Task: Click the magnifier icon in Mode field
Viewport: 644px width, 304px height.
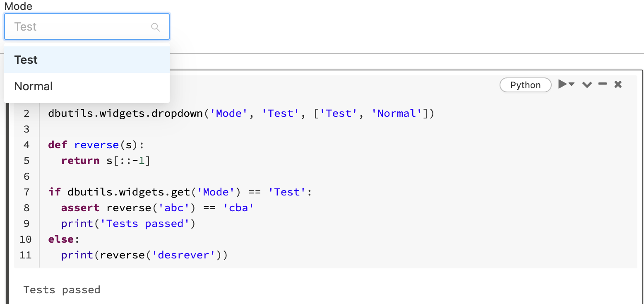Action: click(x=156, y=27)
